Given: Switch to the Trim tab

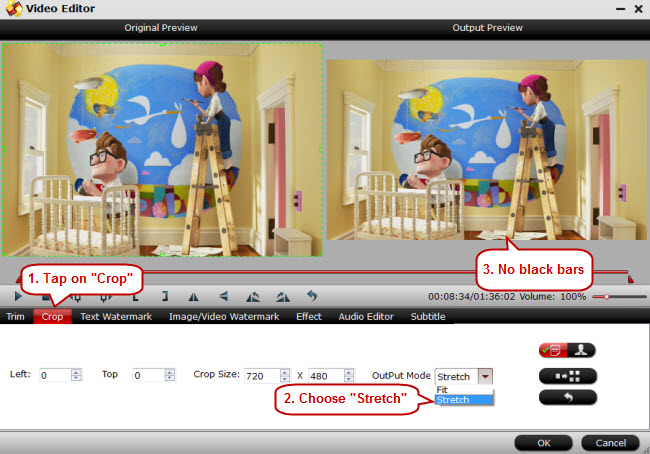Looking at the screenshot, I should 15,317.
